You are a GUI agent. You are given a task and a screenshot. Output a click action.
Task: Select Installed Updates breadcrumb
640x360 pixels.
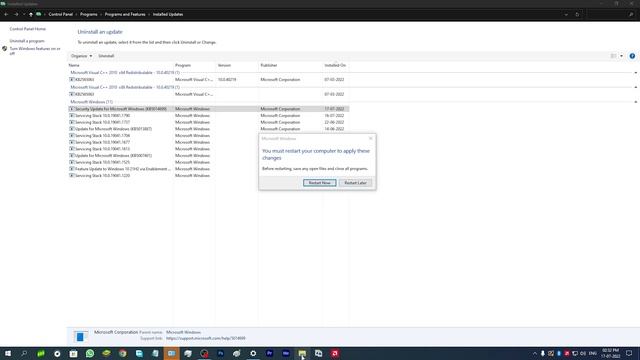click(x=168, y=14)
